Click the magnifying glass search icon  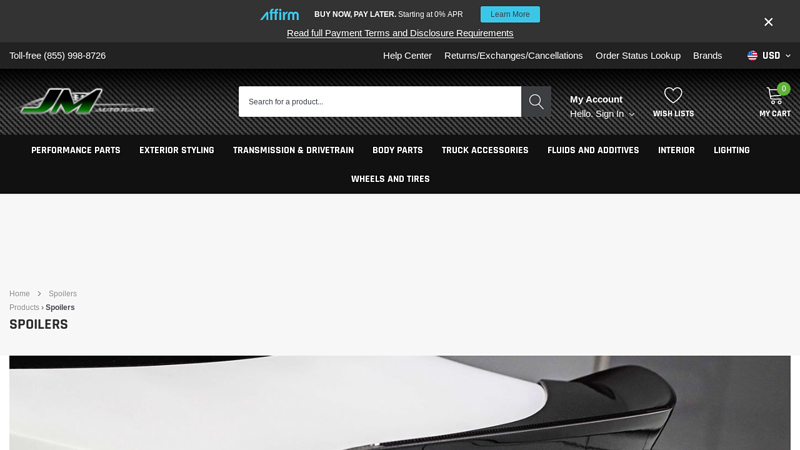click(x=536, y=101)
